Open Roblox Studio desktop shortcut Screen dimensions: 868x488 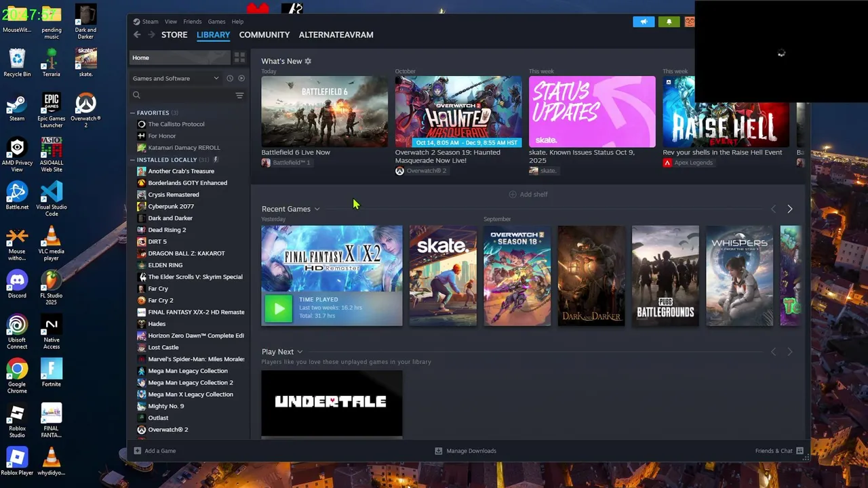[17, 420]
